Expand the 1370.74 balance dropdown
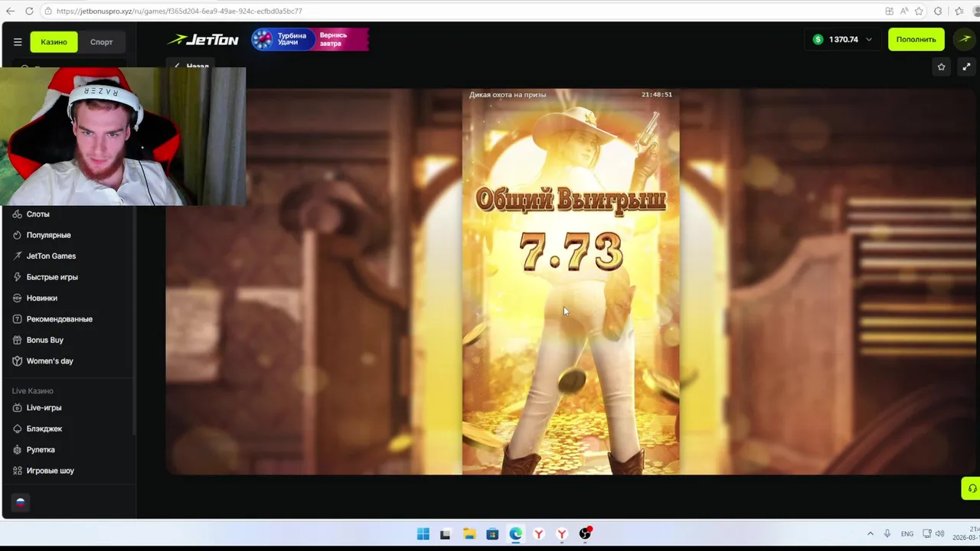The width and height of the screenshot is (980, 551). click(x=868, y=40)
